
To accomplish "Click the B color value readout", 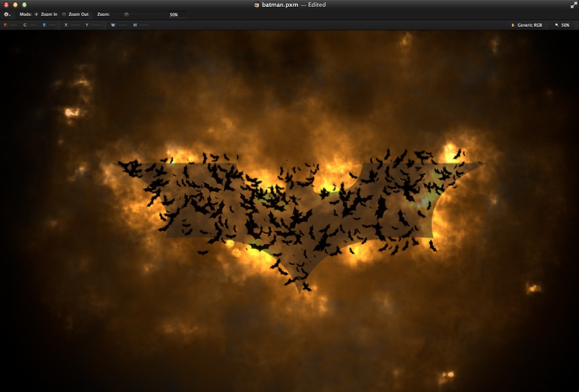I will pyautogui.click(x=49, y=25).
